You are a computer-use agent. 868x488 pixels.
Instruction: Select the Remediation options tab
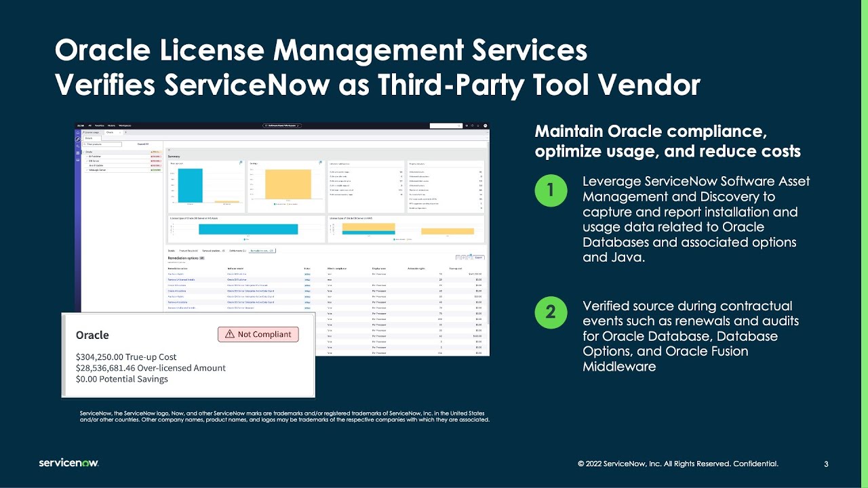[262, 251]
